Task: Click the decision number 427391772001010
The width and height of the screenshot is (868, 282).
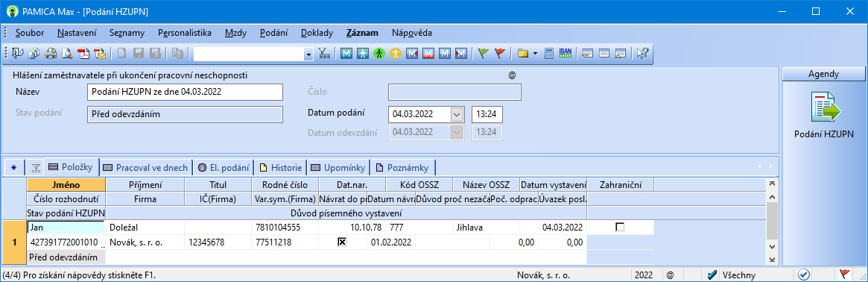Action: coord(66,242)
